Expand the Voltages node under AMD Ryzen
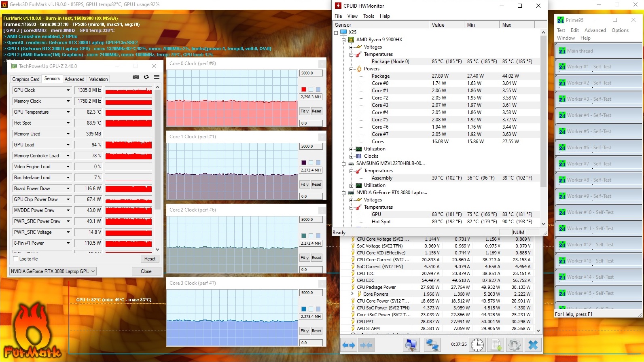644x362 pixels. (x=352, y=47)
